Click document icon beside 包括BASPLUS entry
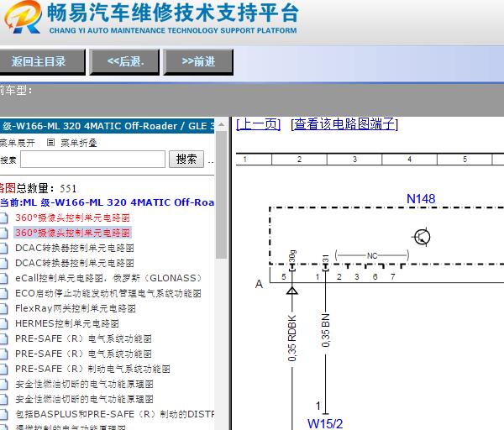This screenshot has height=430, width=504. coord(3,414)
